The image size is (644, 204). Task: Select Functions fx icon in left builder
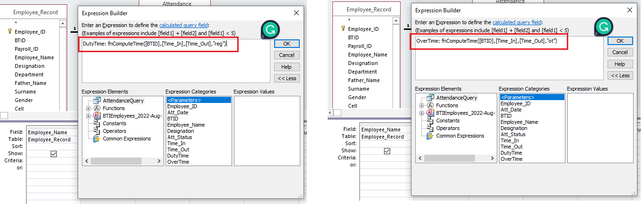[97, 108]
